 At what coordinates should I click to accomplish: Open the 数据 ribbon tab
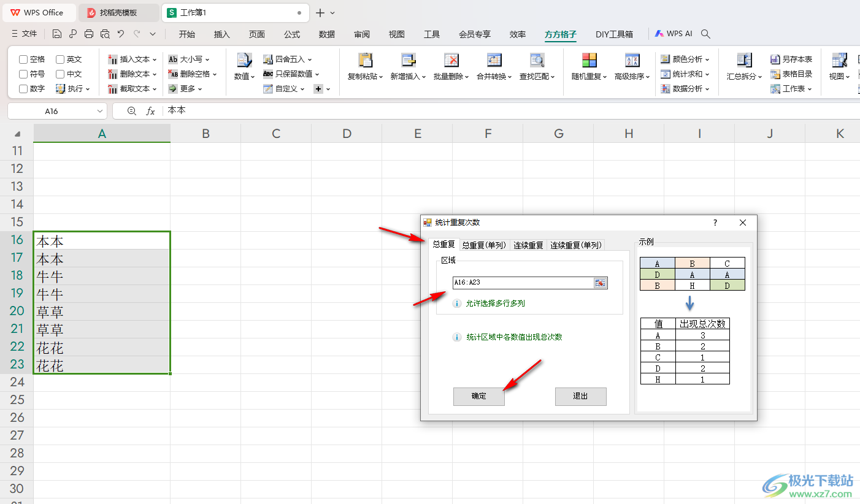click(x=327, y=34)
